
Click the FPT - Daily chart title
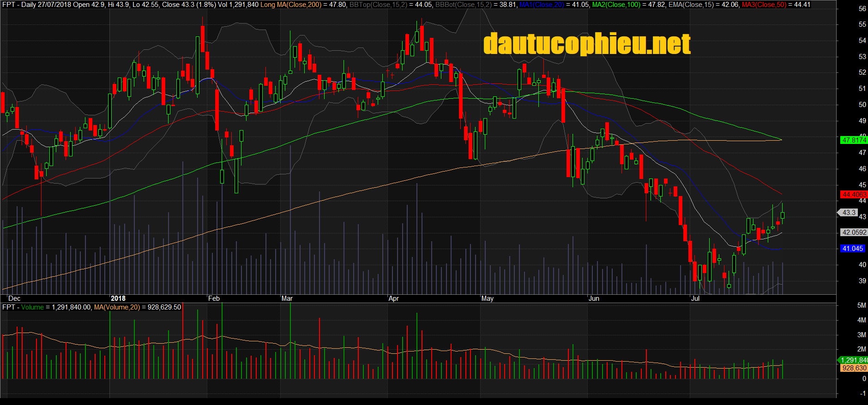18,5
